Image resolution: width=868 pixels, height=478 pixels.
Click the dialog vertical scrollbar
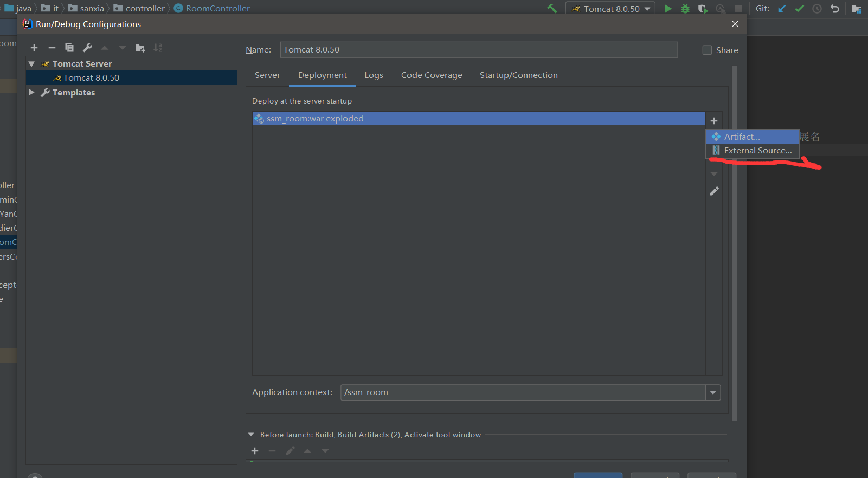pos(735,244)
